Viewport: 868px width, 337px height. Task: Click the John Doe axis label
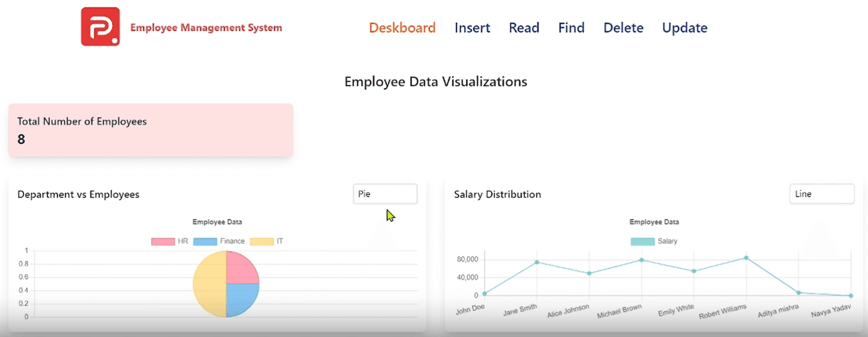470,309
